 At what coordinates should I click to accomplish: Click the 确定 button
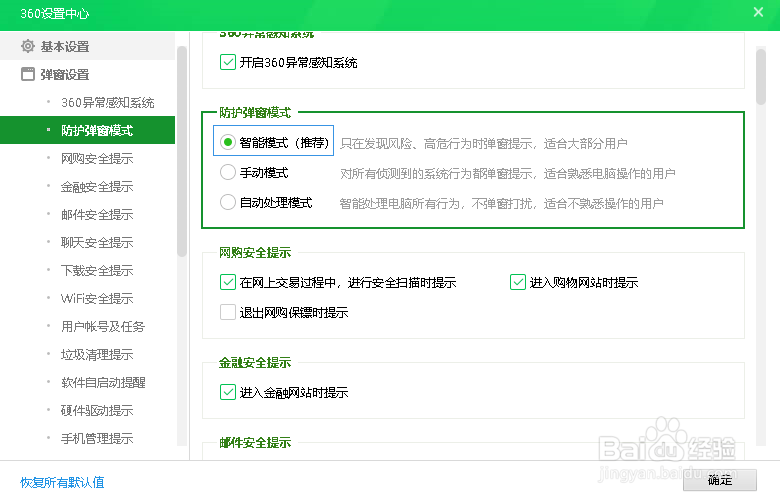(x=720, y=480)
